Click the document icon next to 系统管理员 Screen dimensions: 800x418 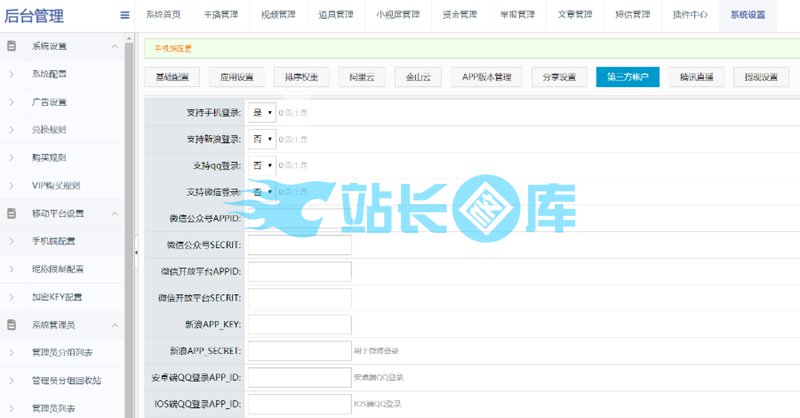(x=11, y=325)
